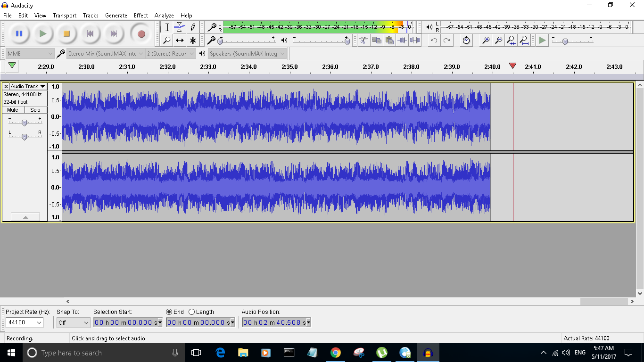Open Chrome from the taskbar
This screenshot has width=644, height=362.
click(336, 353)
